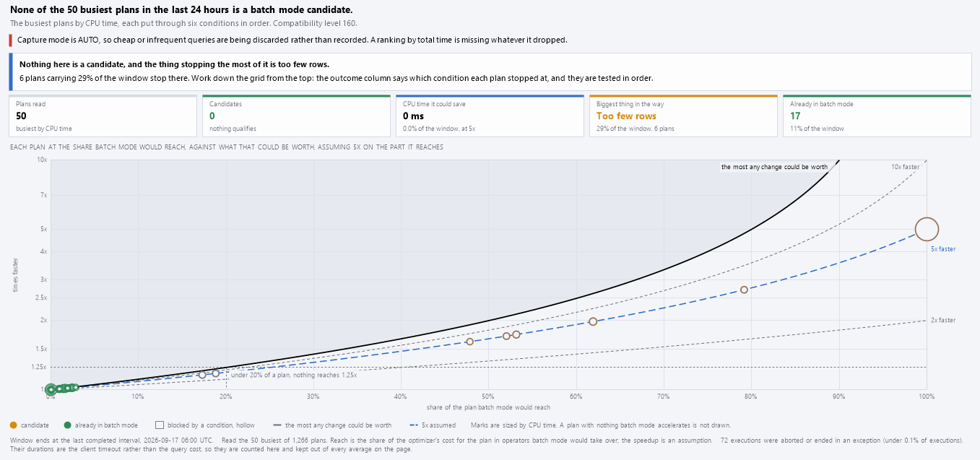Open the Biggest thing in the way card
The image size is (980, 460).
[684, 116]
